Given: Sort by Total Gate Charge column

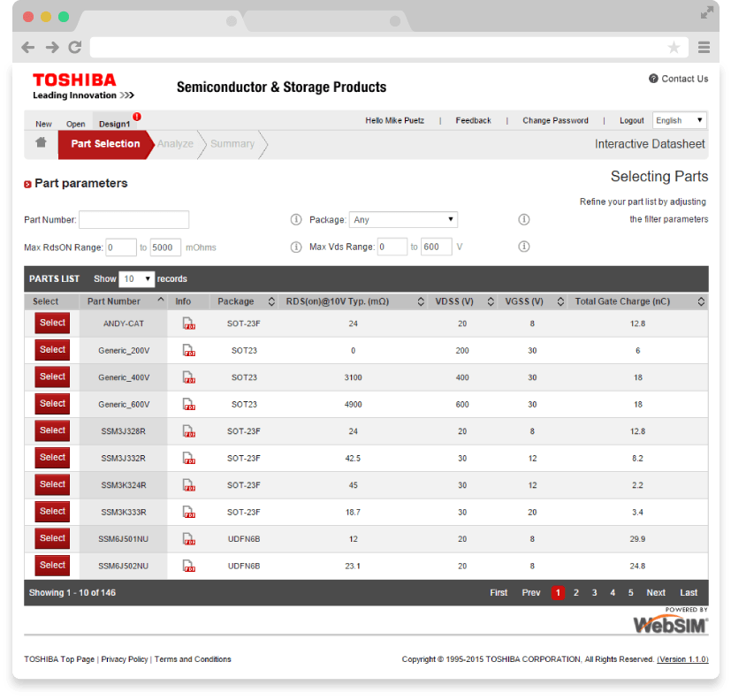Looking at the screenshot, I should [x=701, y=301].
